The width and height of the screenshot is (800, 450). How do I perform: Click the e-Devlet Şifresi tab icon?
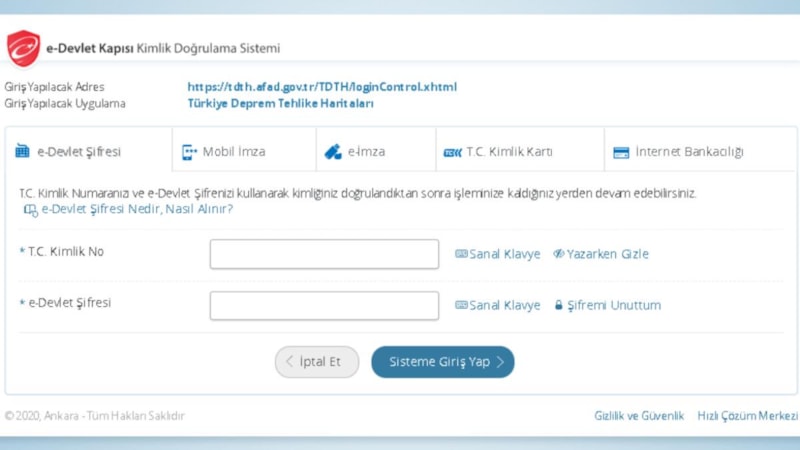[x=22, y=152]
